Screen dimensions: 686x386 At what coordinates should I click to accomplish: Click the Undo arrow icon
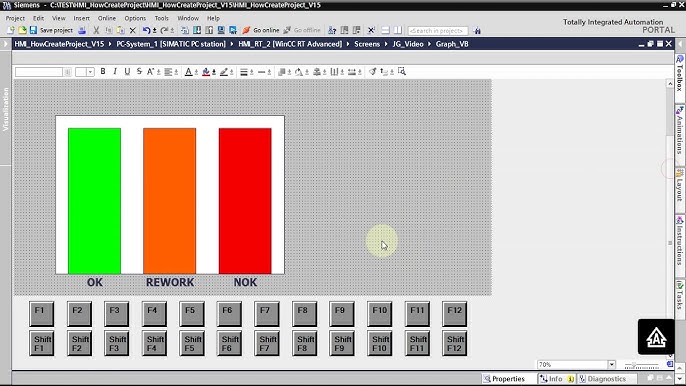coord(147,30)
